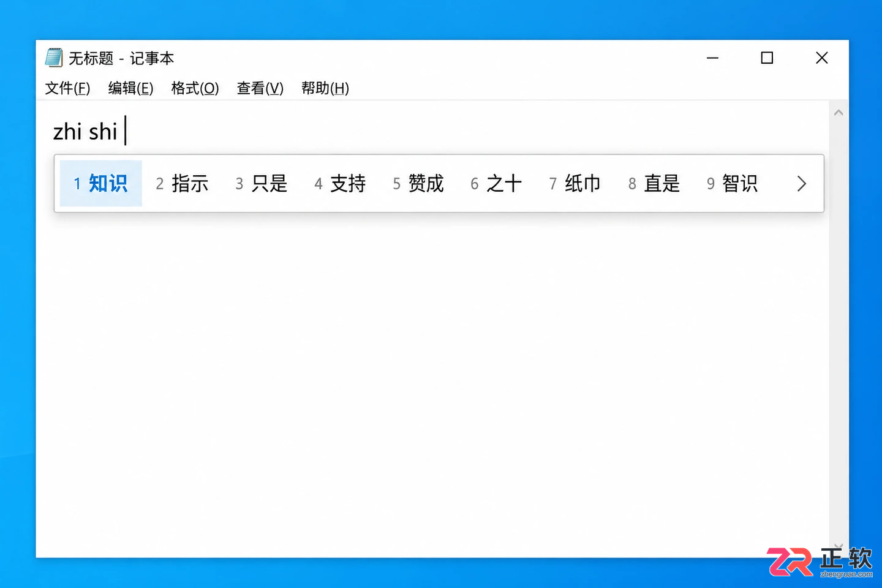Maximize the Notepad window

tap(767, 58)
